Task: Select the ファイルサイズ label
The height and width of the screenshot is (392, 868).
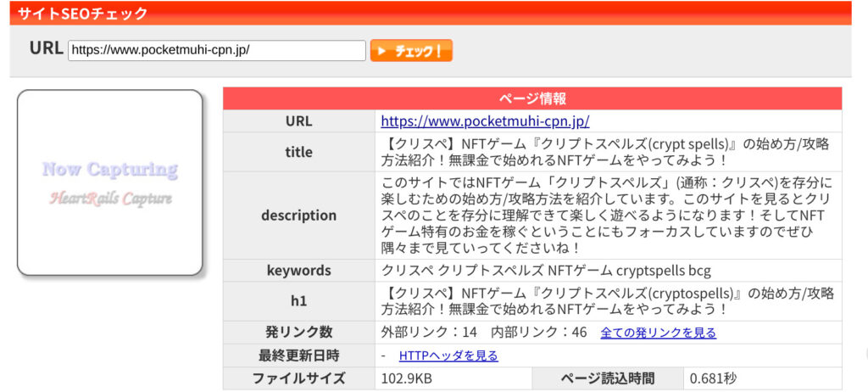Action: (299, 378)
